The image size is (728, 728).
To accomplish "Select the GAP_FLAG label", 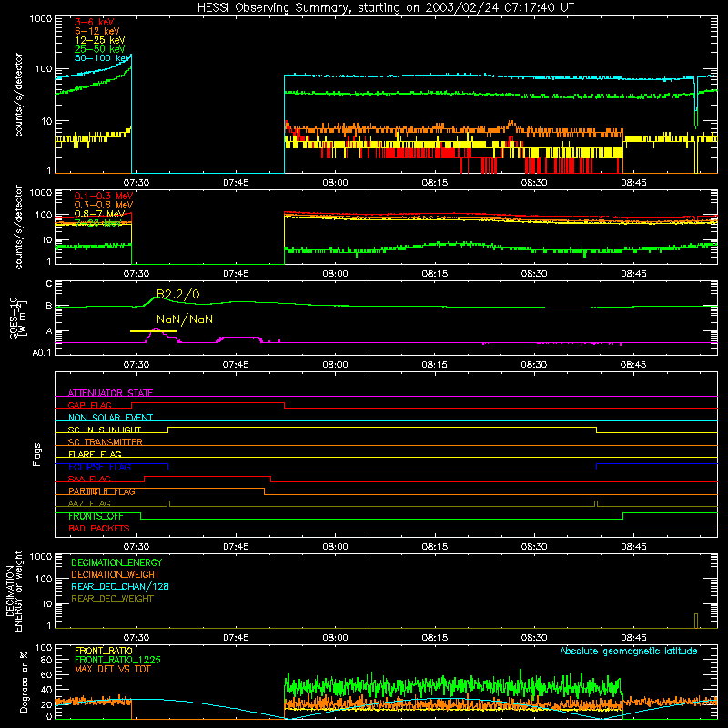I will click(x=89, y=405).
